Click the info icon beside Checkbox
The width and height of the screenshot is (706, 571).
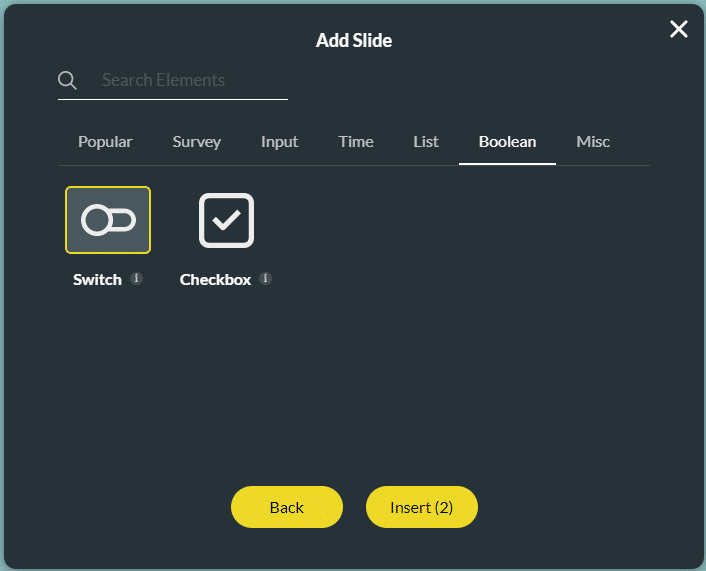pos(265,279)
